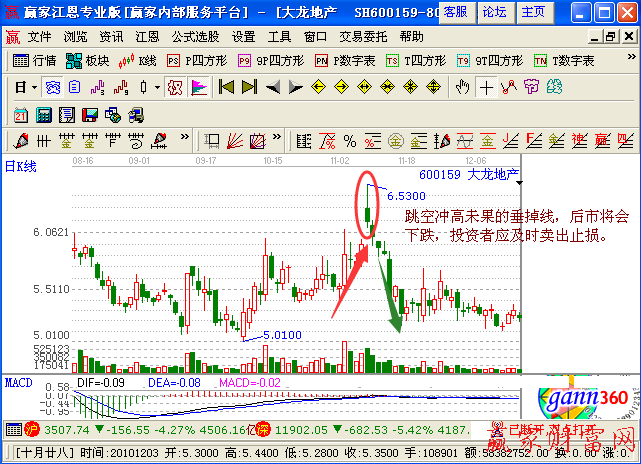Screen dimensions: 641x464
Task: Select the red fan lines tool
Action: [x=235, y=141]
